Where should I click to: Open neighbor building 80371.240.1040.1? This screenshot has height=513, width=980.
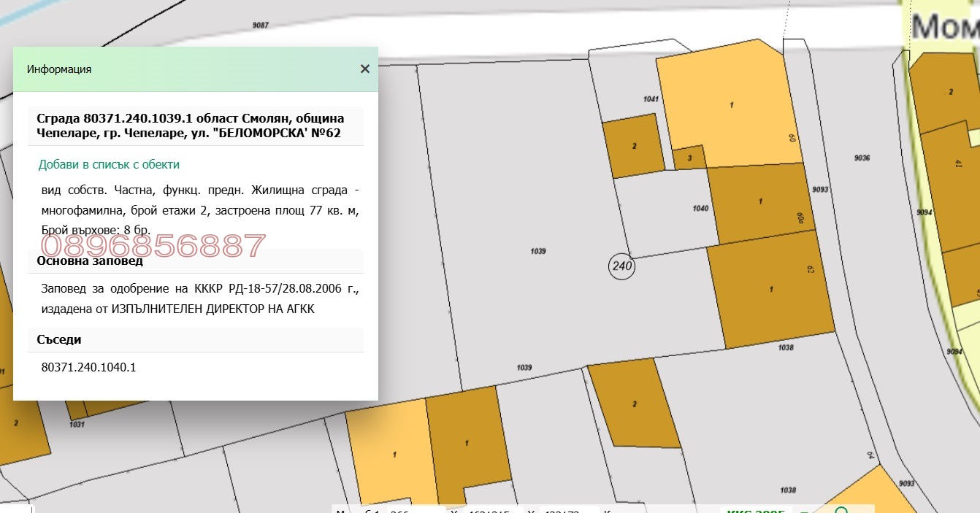tap(89, 367)
